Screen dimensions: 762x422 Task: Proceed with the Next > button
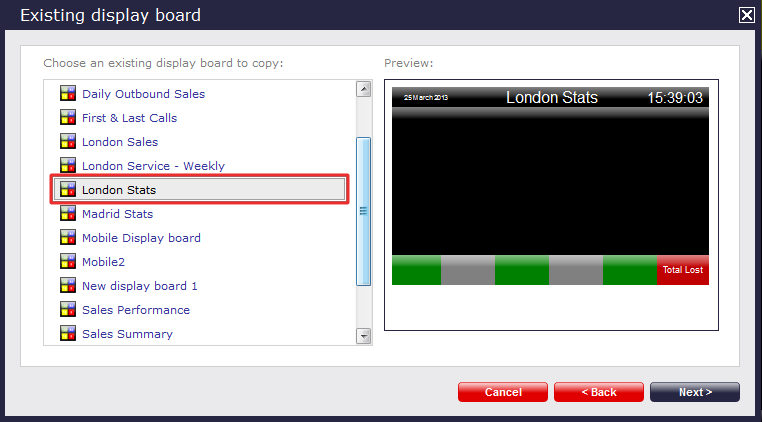pyautogui.click(x=695, y=392)
